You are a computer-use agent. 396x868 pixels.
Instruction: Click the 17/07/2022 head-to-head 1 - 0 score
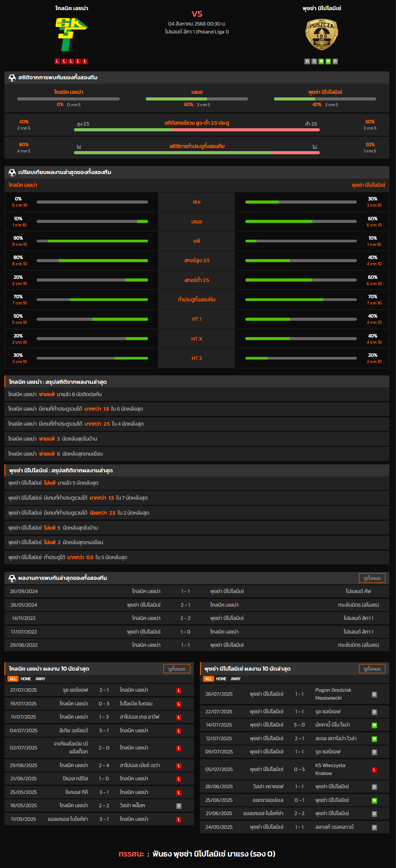coord(185,632)
